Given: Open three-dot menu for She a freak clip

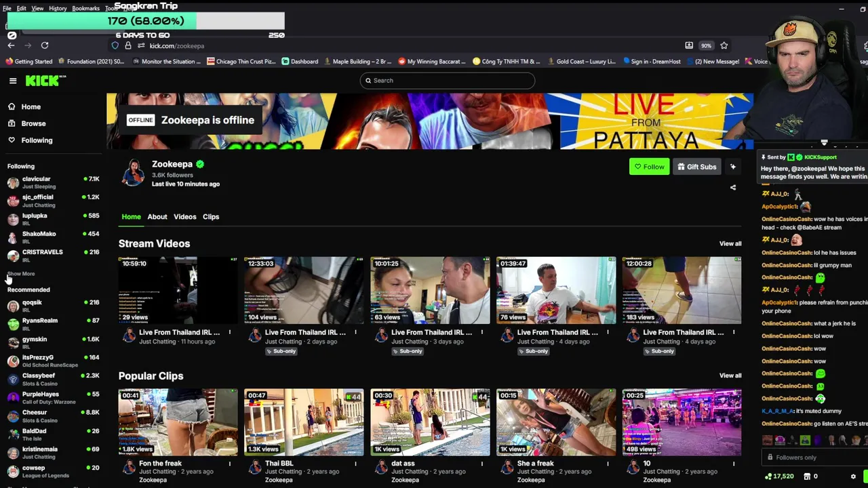Looking at the screenshot, I should tap(608, 464).
